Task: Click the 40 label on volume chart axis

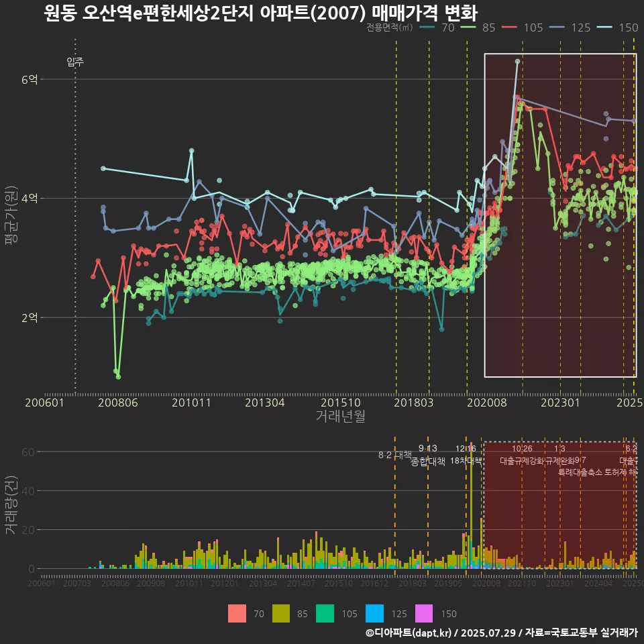Action: point(28,491)
